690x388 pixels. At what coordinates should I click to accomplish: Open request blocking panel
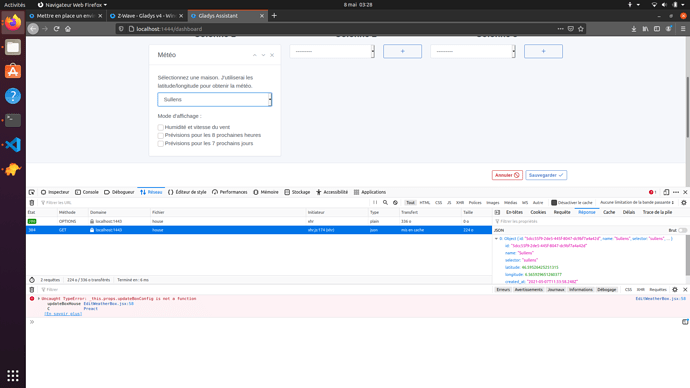click(x=395, y=203)
